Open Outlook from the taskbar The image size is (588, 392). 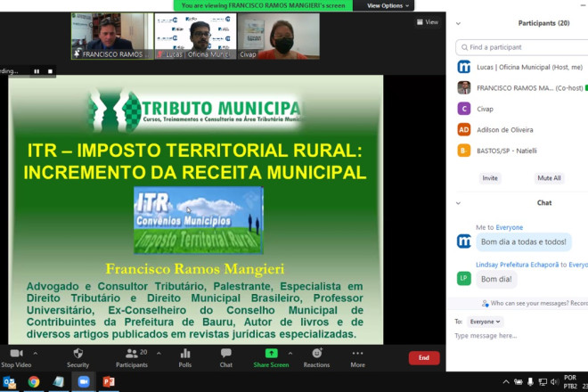(10, 382)
